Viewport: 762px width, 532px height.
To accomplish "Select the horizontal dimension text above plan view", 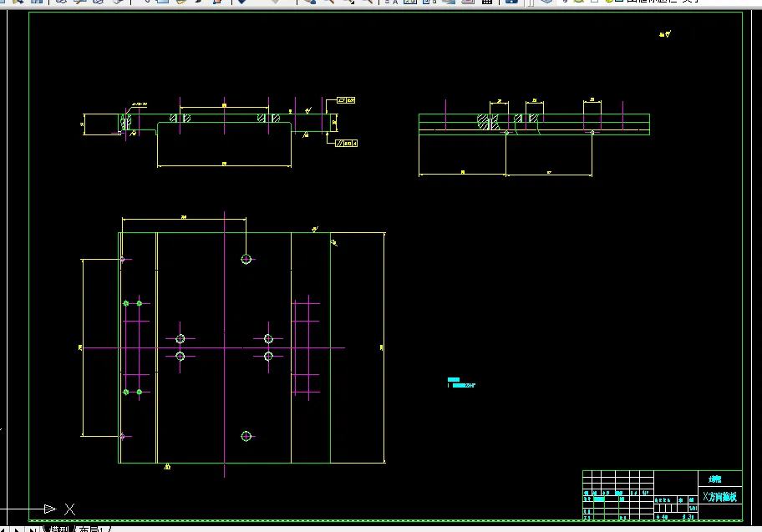I will [184, 217].
